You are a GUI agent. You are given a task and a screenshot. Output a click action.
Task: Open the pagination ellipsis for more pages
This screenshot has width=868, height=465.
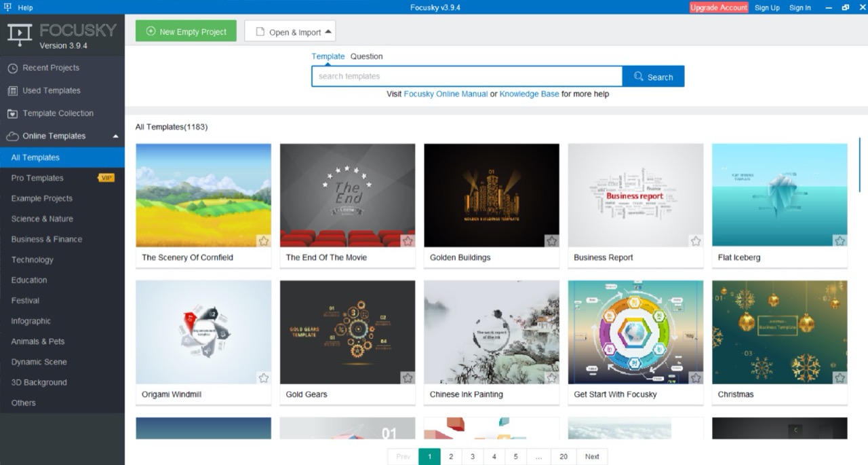[x=538, y=457]
